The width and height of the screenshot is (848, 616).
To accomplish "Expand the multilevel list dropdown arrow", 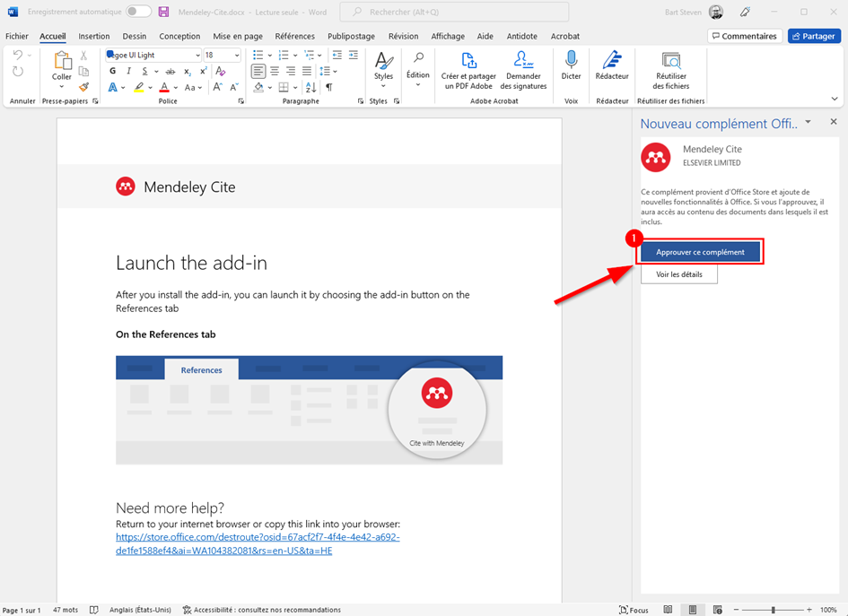I will click(319, 55).
